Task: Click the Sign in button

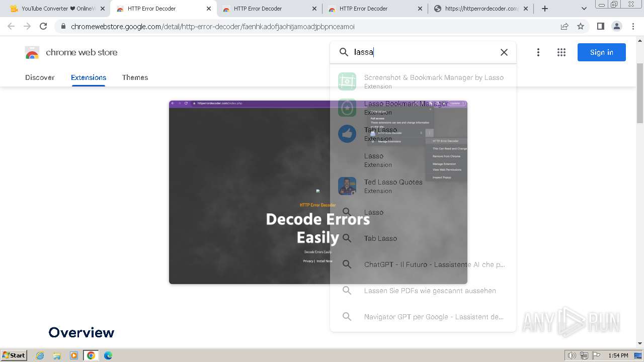Action: (601, 52)
